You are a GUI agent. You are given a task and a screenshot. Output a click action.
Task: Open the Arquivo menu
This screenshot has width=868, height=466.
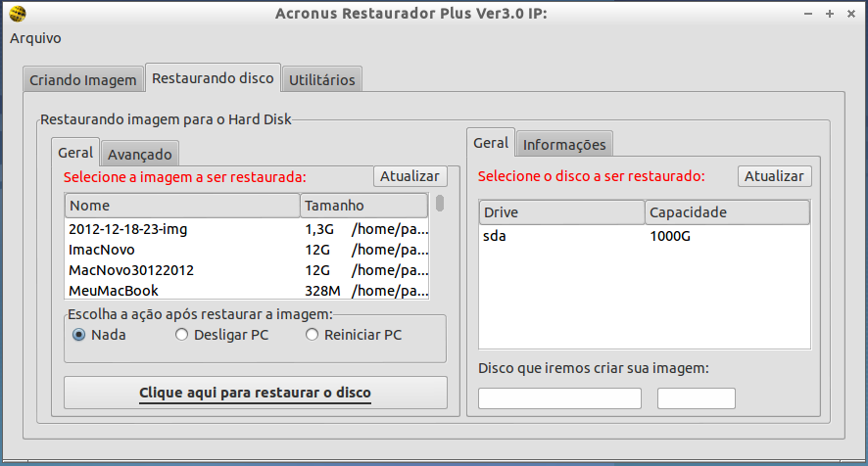[x=35, y=38]
